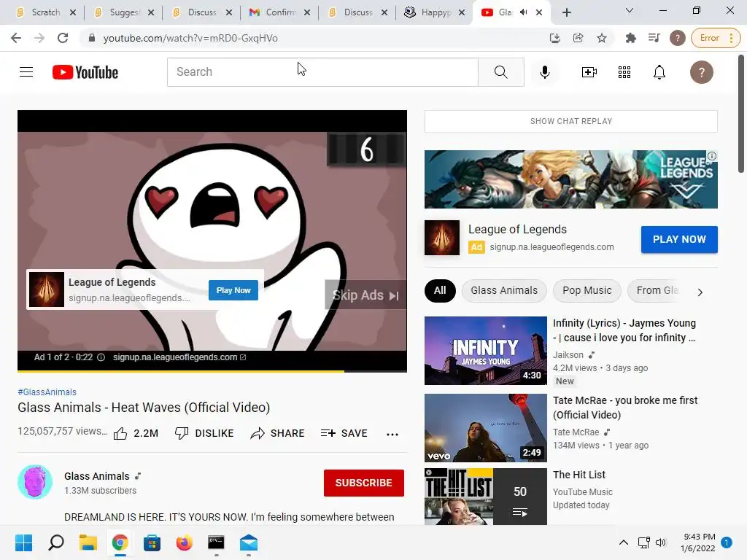The width and height of the screenshot is (747, 560).
Task: Click the Skip Ads button
Action: point(365,295)
